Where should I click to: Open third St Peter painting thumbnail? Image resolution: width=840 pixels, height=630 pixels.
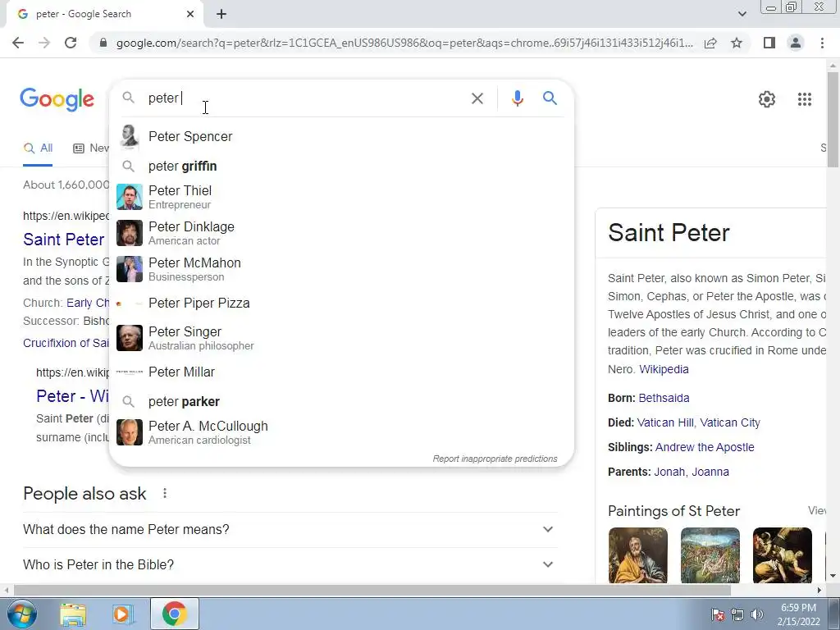click(x=782, y=555)
